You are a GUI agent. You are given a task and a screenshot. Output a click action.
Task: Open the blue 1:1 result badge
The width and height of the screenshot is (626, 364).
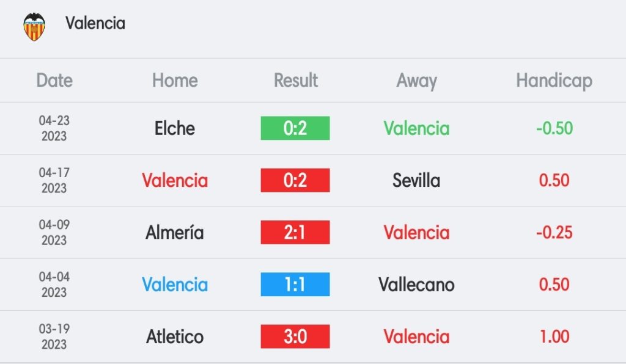[x=295, y=284]
